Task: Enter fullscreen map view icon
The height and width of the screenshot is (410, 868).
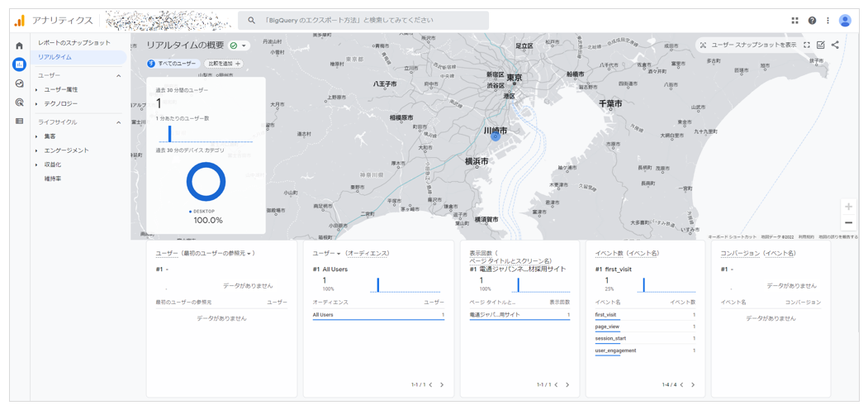Action: (807, 45)
